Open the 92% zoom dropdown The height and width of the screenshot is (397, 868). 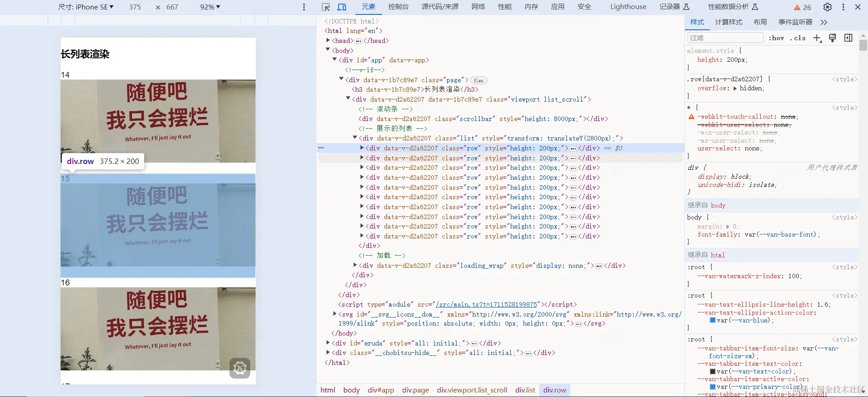tap(210, 7)
